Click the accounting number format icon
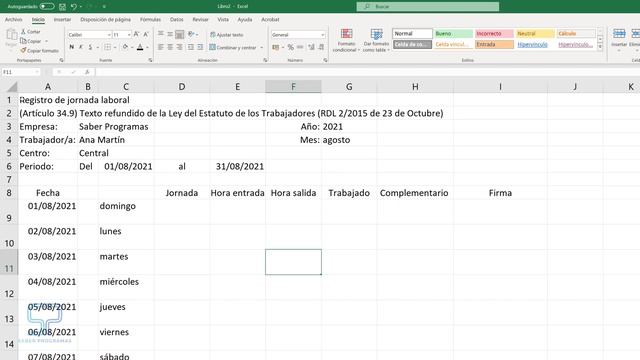640x360 pixels. click(x=276, y=47)
